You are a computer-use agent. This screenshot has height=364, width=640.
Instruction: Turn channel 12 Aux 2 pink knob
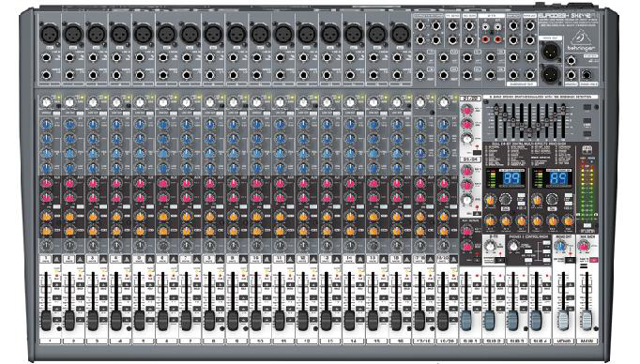[x=303, y=198]
